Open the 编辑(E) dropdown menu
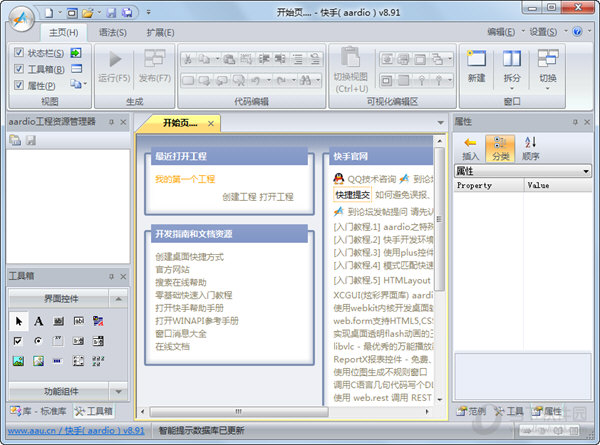600x445 pixels. [x=506, y=32]
